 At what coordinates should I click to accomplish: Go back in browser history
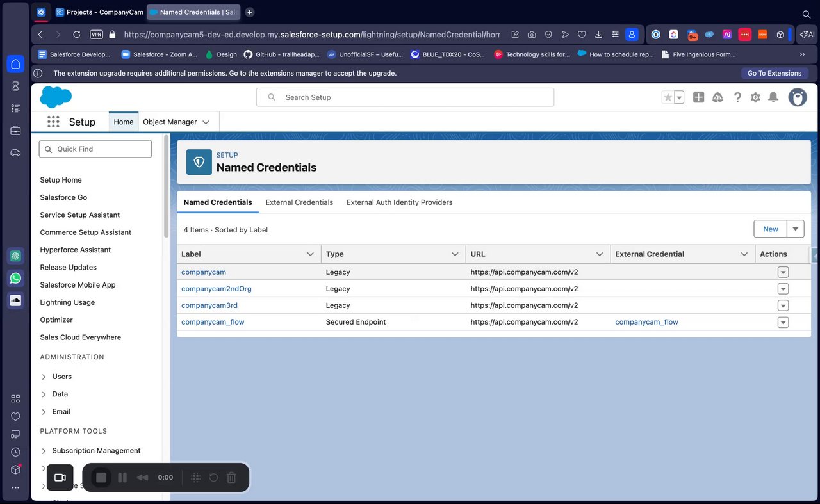pyautogui.click(x=40, y=35)
